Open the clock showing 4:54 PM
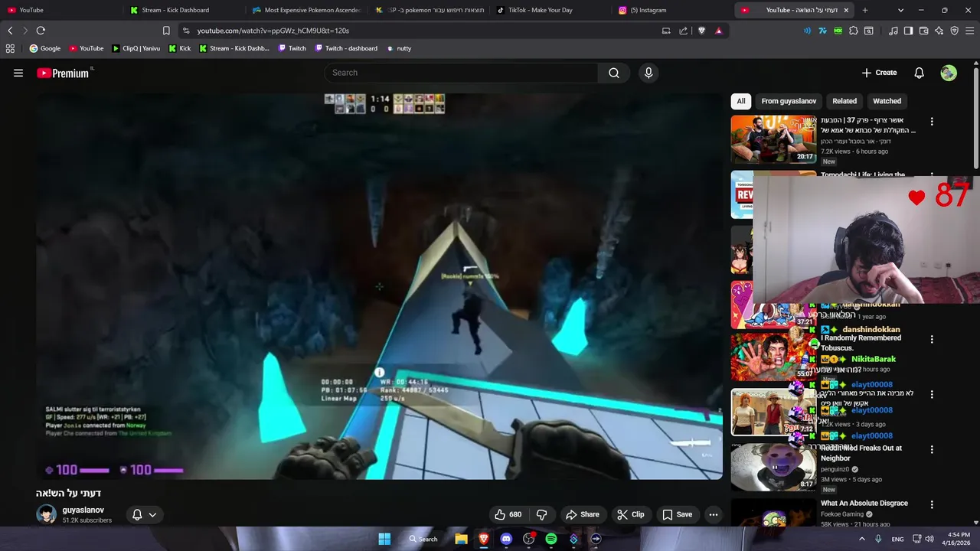Screen dimensions: 980x551 coord(959,539)
